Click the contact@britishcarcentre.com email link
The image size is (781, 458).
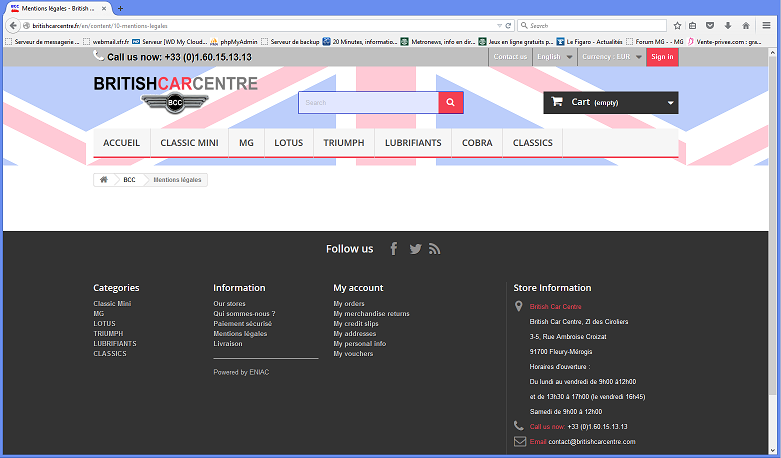[592, 442]
